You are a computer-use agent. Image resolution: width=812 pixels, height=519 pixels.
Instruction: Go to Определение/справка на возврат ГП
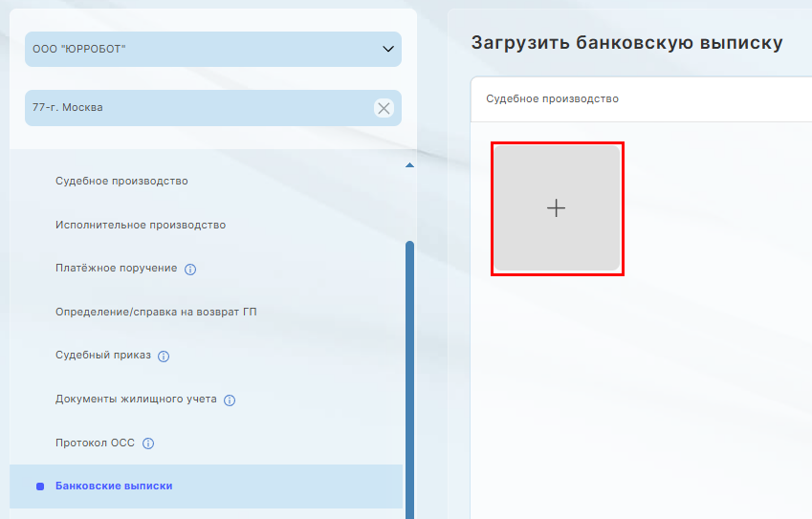(156, 312)
